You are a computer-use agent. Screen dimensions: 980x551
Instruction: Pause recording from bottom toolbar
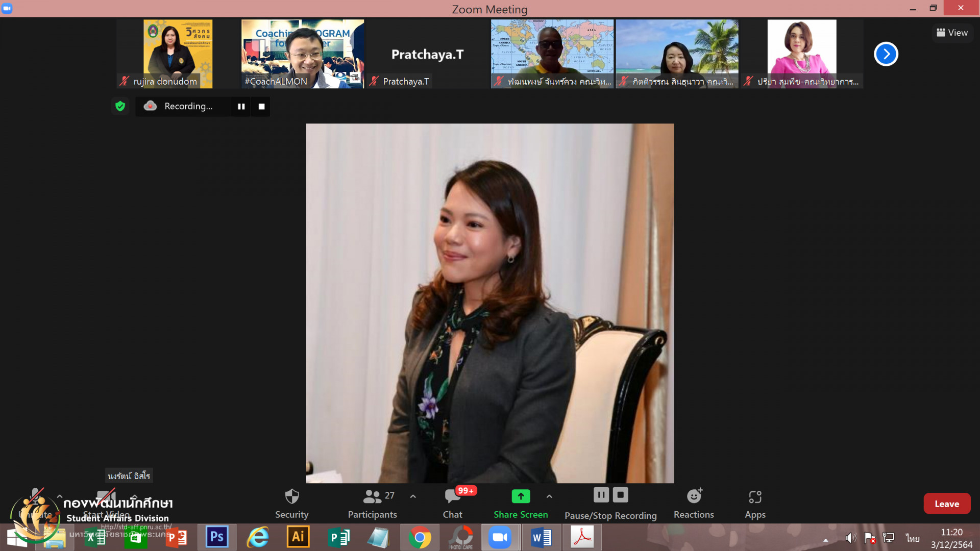pos(601,495)
